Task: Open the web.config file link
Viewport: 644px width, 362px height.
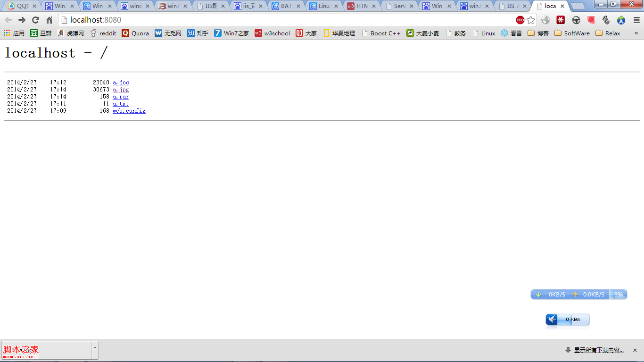Action: [x=129, y=111]
